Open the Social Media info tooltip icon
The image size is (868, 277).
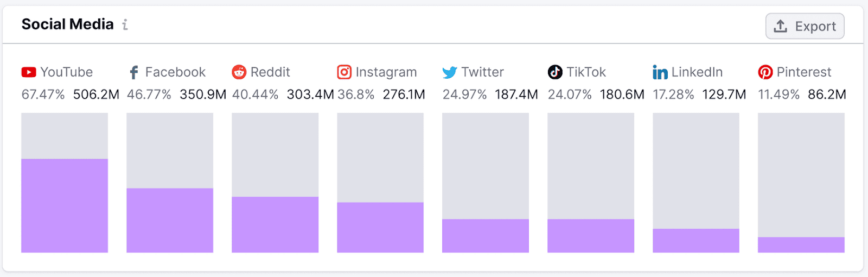[125, 25]
